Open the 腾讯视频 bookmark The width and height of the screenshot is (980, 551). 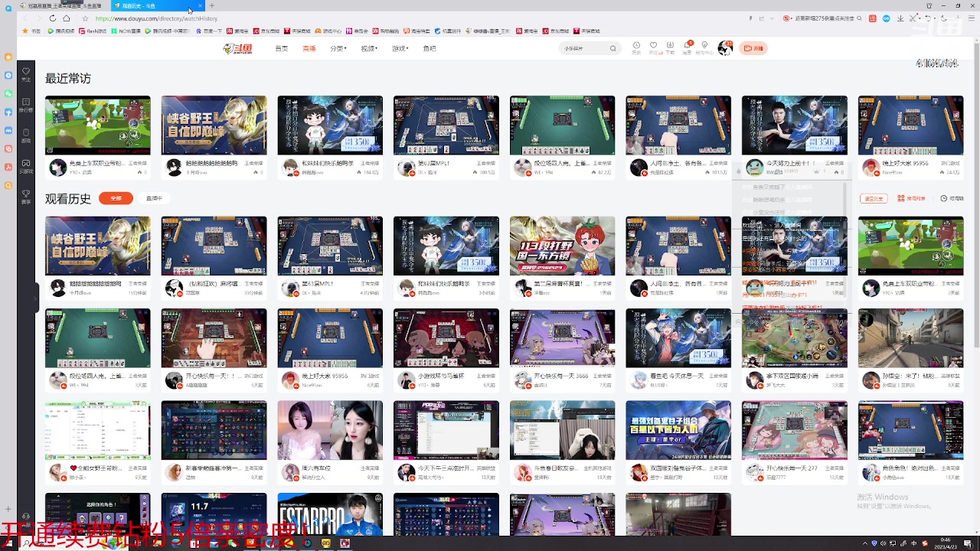61,31
